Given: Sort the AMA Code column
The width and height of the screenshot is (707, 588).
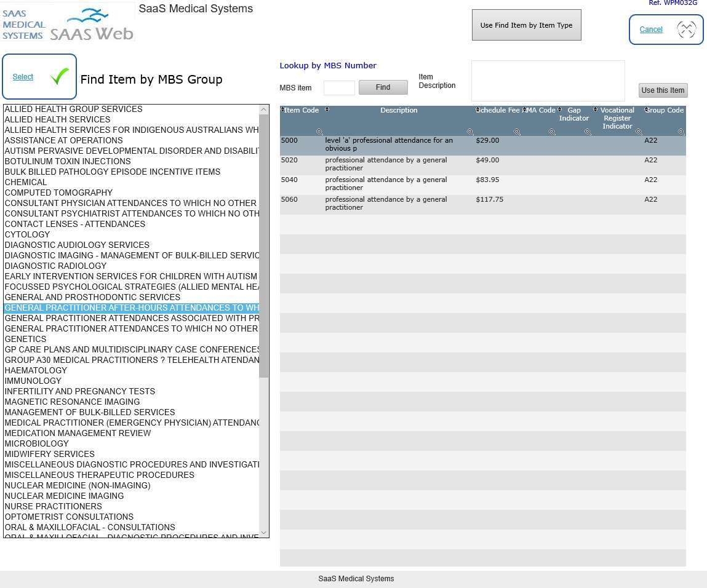Looking at the screenshot, I should 524,109.
